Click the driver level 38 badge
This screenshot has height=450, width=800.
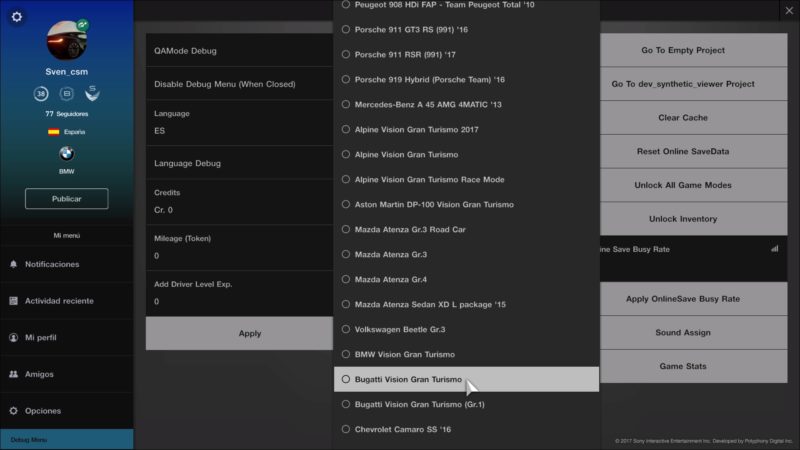[41, 94]
